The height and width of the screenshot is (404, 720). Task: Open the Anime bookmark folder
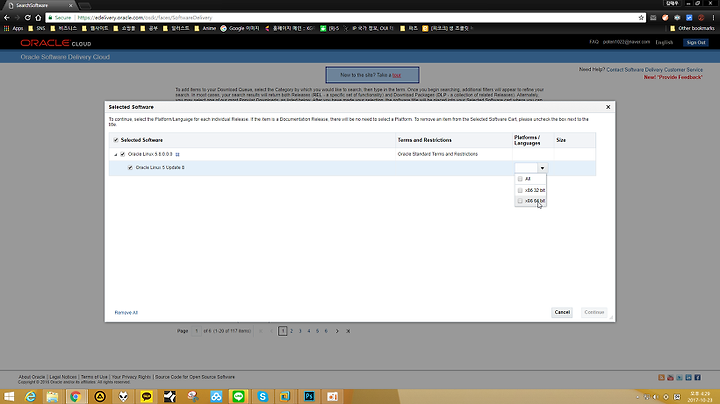click(205, 28)
